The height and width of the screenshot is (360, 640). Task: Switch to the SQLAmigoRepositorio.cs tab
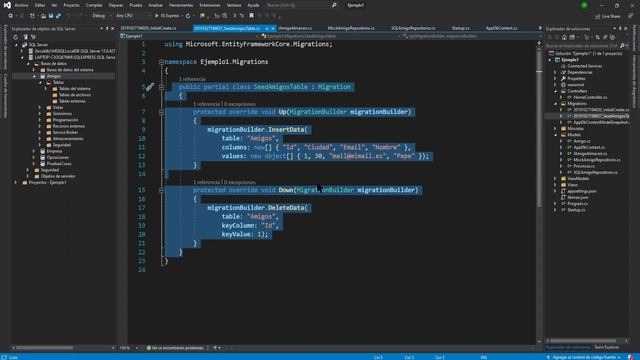413,28
